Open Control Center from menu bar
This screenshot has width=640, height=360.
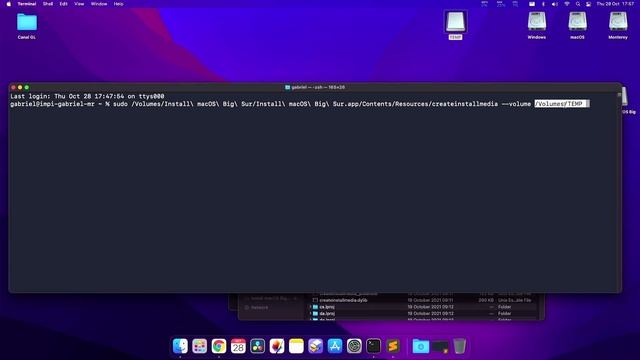click(x=589, y=4)
